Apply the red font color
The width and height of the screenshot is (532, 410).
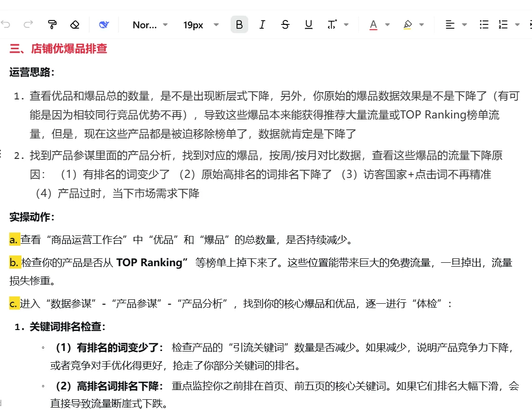(x=373, y=25)
